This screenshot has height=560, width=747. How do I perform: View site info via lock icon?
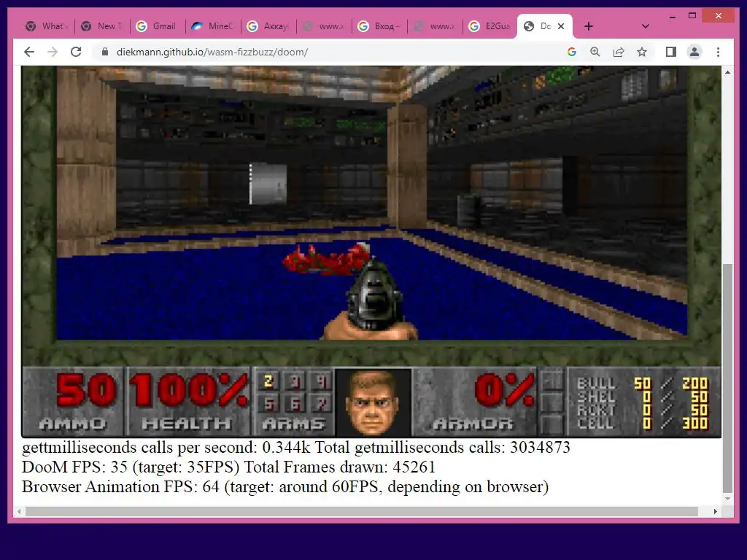point(105,52)
